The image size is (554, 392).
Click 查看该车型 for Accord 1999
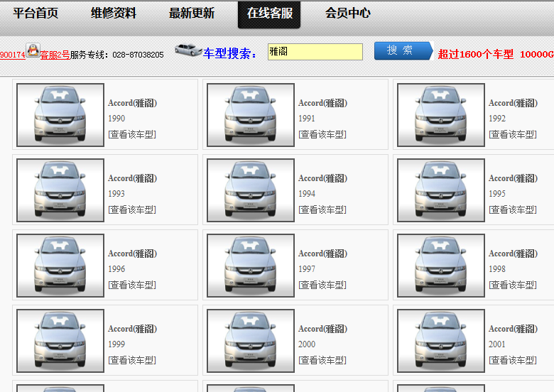coord(132,360)
